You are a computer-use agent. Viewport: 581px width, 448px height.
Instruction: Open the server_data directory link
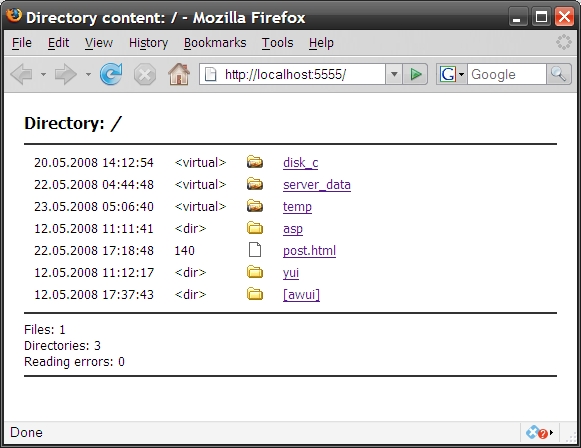[x=317, y=185]
